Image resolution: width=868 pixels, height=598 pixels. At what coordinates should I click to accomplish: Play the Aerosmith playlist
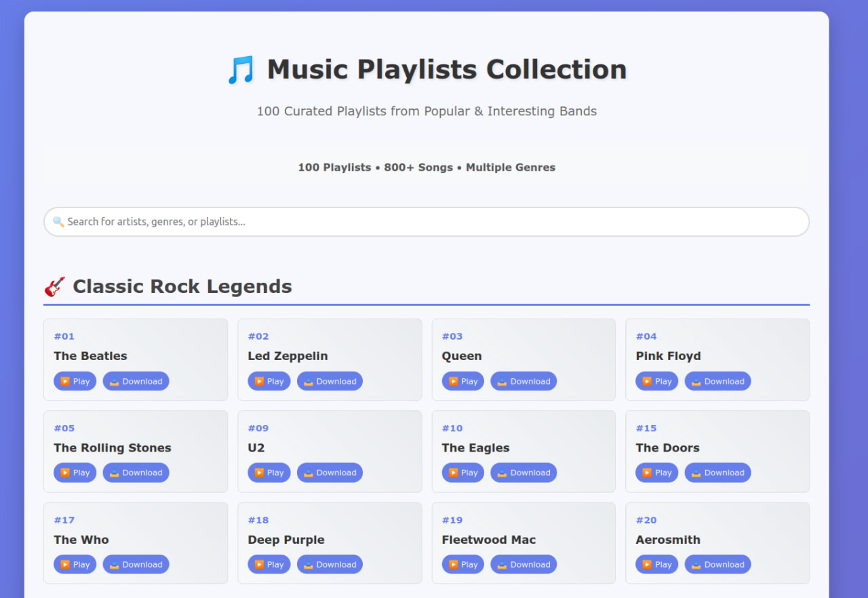[657, 564]
